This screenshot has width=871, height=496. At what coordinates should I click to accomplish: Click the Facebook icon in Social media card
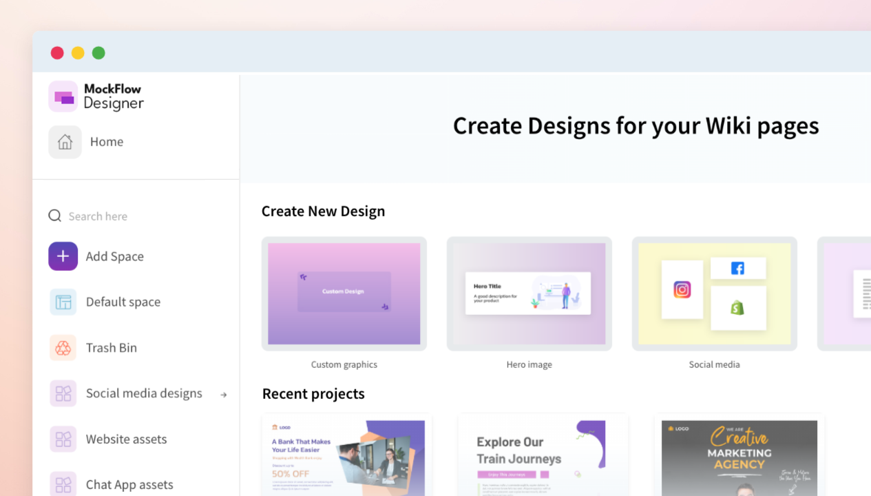(738, 269)
